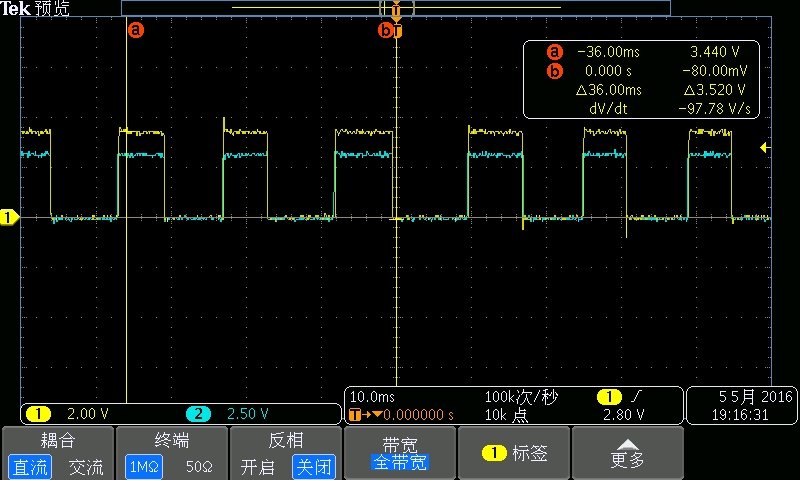Click the 100k次/秒 sample rate readout
The width and height of the screenshot is (800, 480).
[521, 396]
